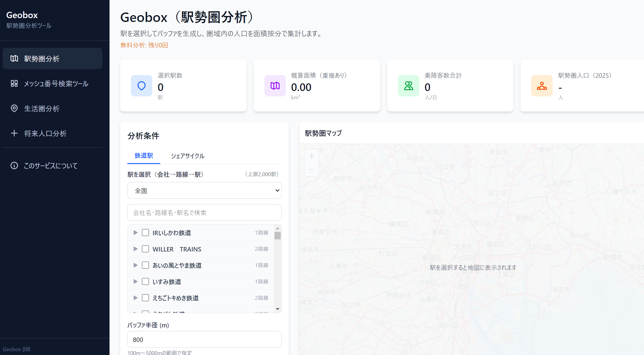
Task: Click the map zoom in plus button
Action: point(312,156)
